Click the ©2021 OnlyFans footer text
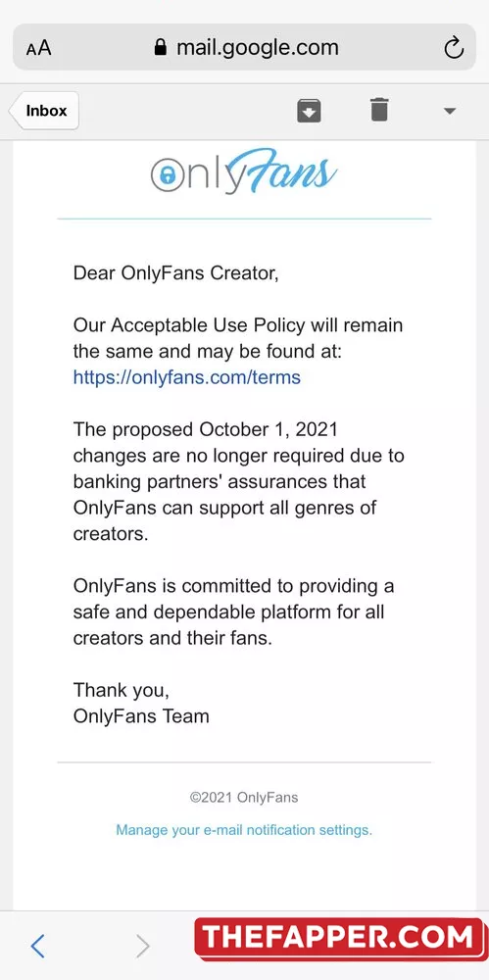The width and height of the screenshot is (489, 980). click(x=244, y=798)
